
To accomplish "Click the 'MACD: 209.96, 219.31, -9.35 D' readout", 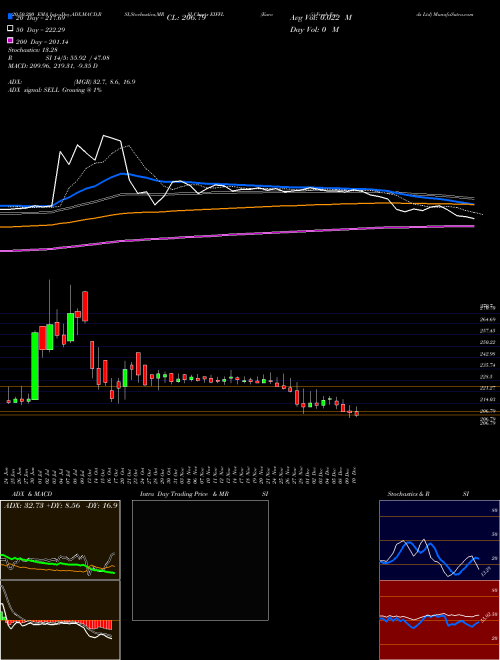I will 53,66.
